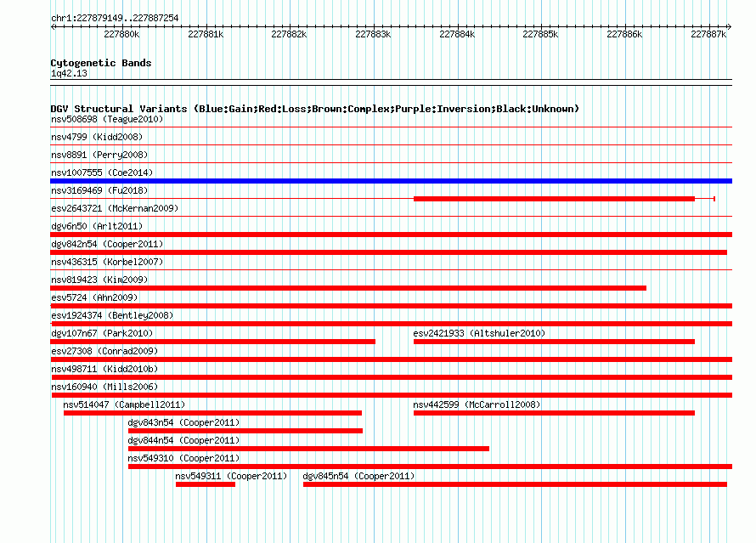
Task: Select the 227880k ruler tick label
Action: [121, 34]
